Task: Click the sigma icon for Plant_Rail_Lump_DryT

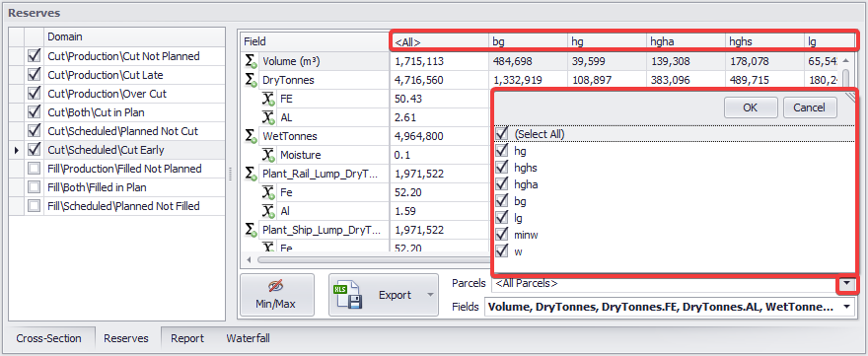Action: [x=252, y=174]
